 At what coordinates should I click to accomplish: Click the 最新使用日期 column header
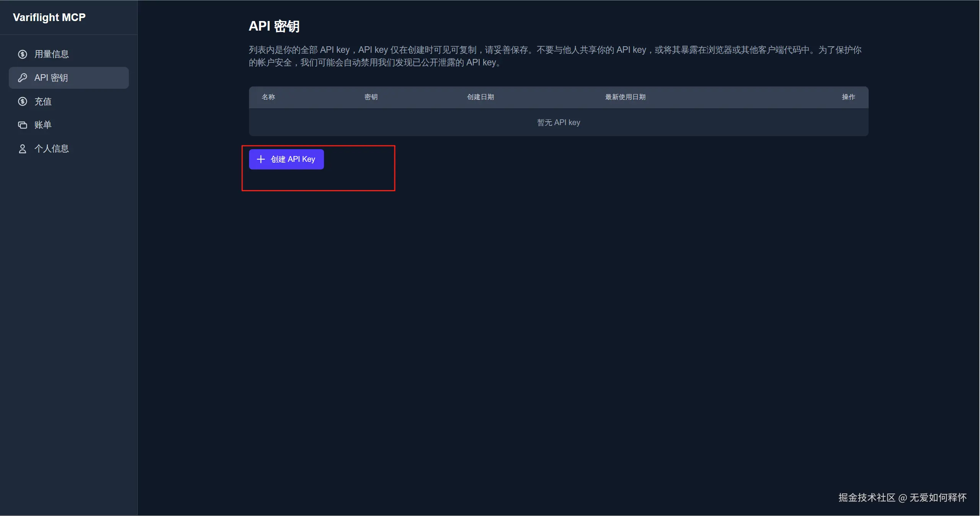[625, 97]
